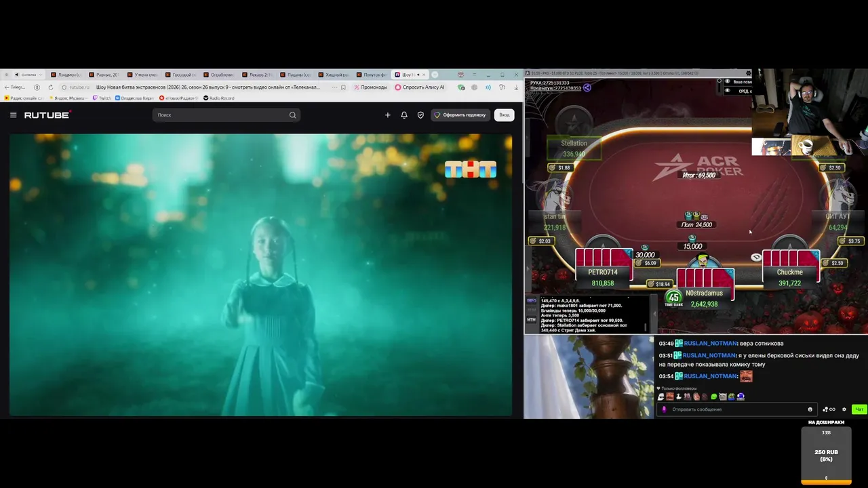868x488 pixels.
Task: Click the browser back arrow
Action: point(7,87)
